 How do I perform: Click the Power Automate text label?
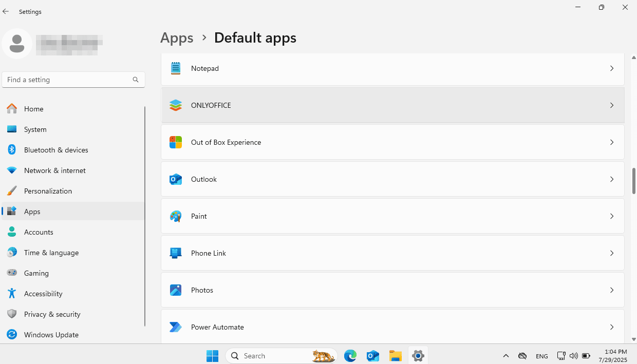pos(217,327)
